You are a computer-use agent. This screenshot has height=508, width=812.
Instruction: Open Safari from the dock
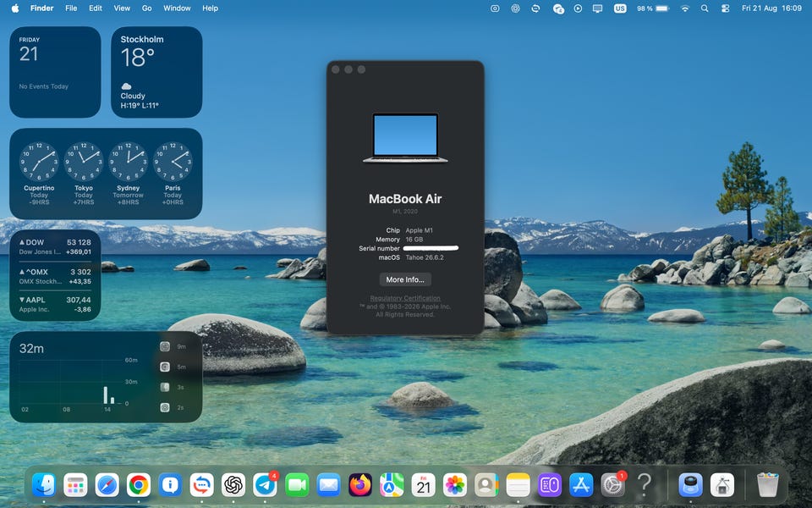coord(107,485)
